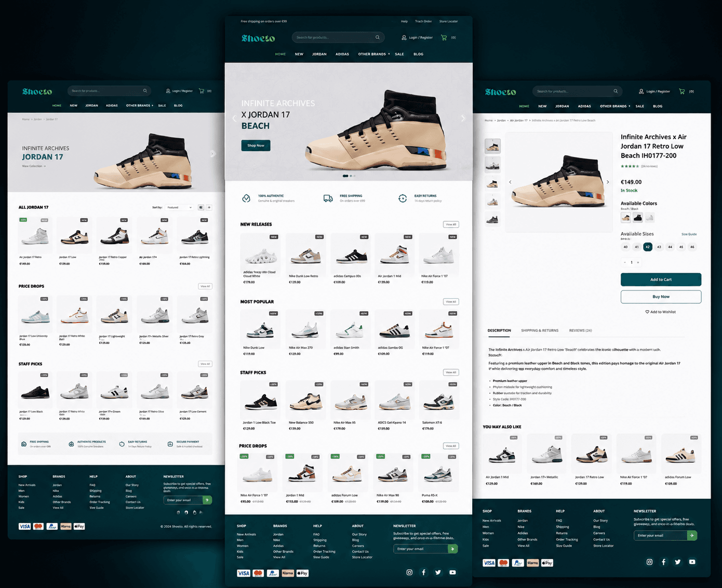Decrease quantity with the minus button
This screenshot has width=722, height=588.
click(624, 262)
